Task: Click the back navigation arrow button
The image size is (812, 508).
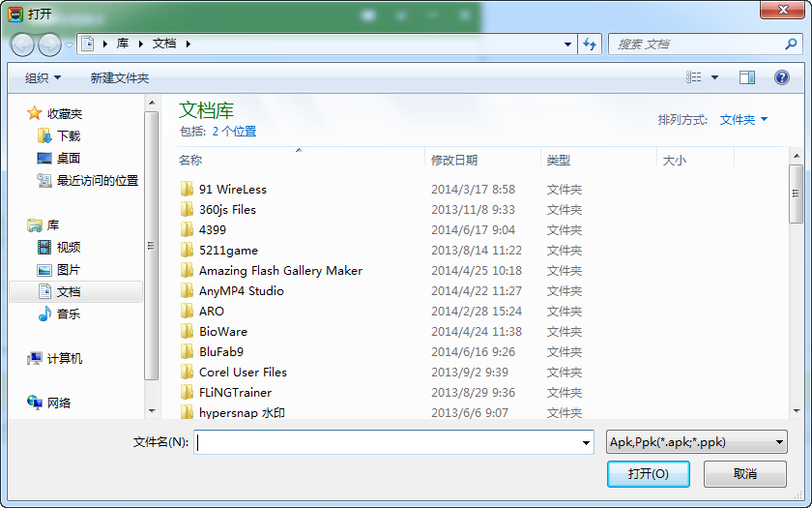Action: (x=23, y=45)
